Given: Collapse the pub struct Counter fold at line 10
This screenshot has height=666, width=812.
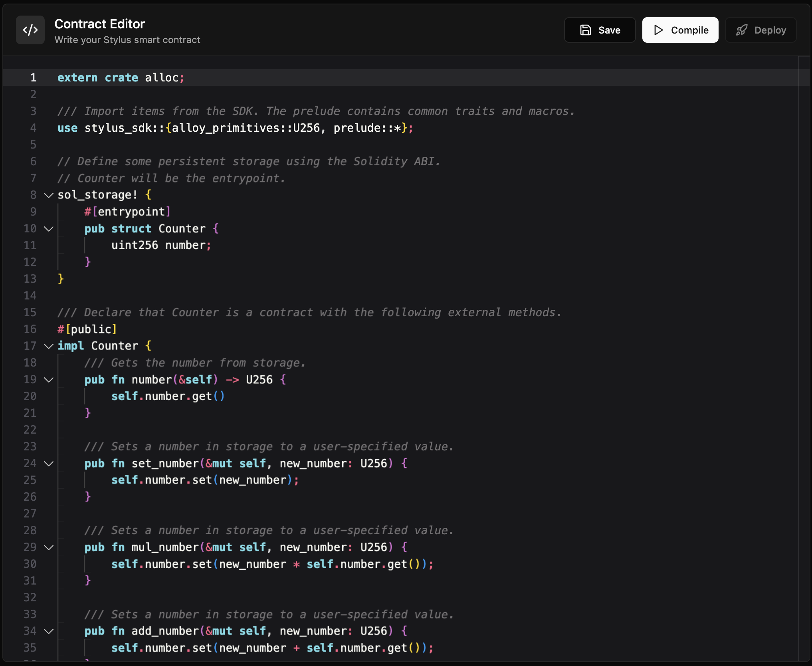Looking at the screenshot, I should click(x=49, y=229).
